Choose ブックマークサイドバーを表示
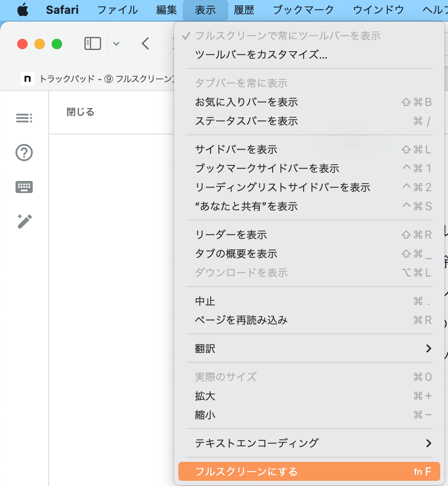Screen dimensions: 448x486 309,168
